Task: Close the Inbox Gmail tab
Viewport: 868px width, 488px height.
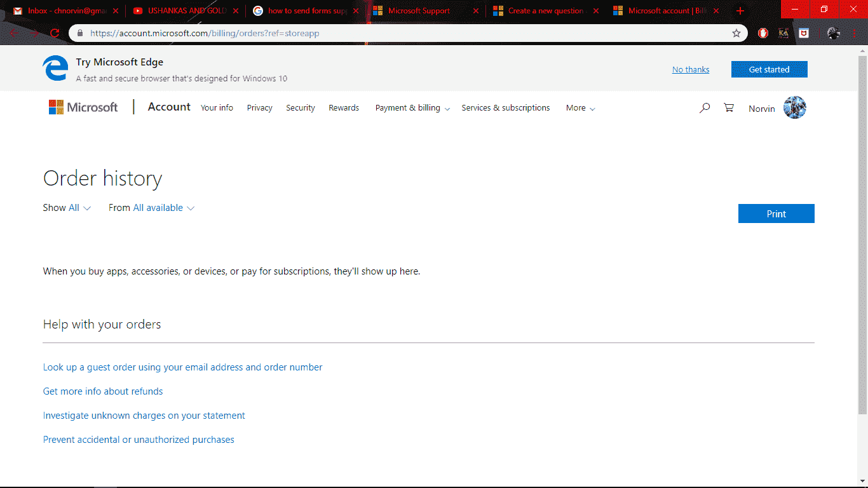Action: coord(116,11)
